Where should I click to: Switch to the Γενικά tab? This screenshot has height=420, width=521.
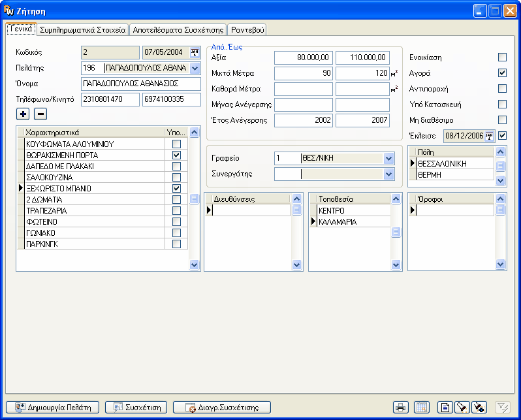click(x=22, y=29)
